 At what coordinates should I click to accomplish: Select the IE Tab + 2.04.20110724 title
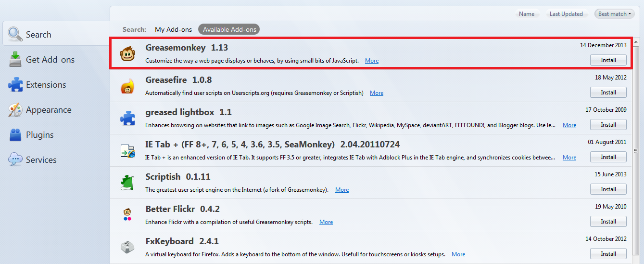tap(272, 145)
